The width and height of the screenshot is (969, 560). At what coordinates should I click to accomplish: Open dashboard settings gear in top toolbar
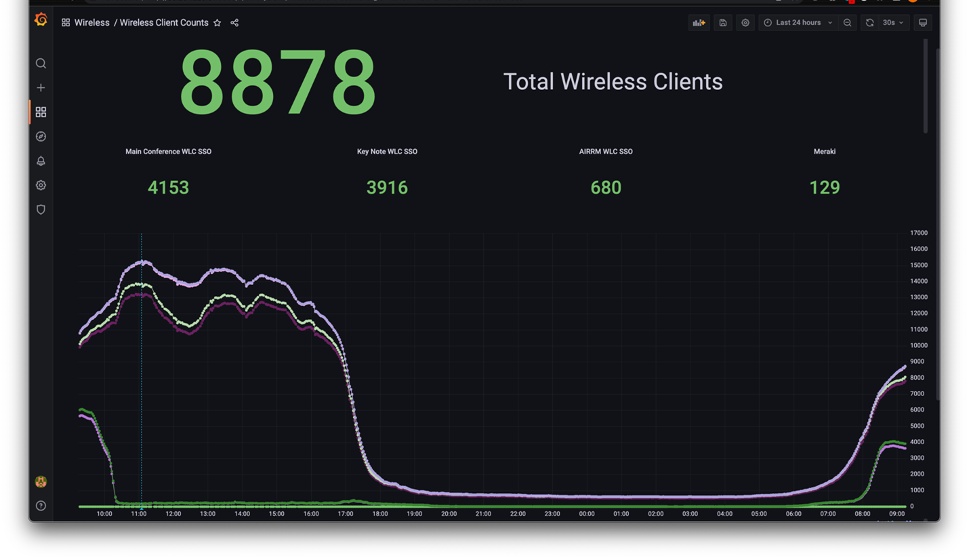point(745,23)
